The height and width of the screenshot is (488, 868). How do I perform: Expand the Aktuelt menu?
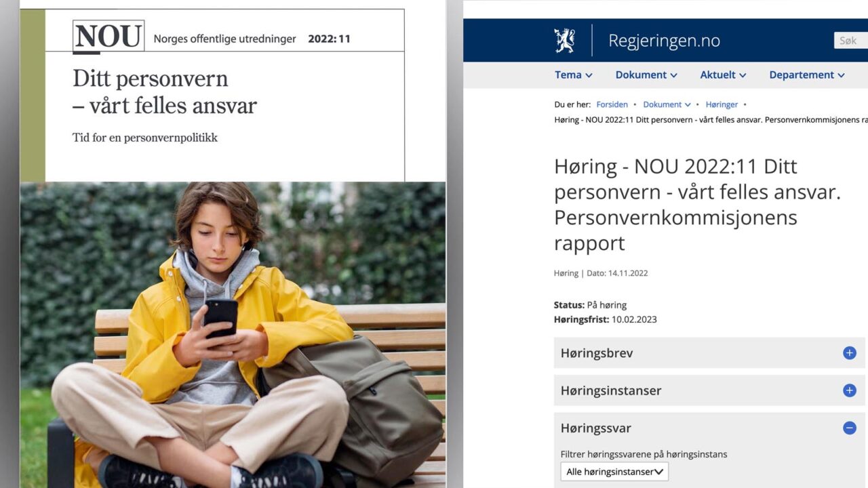tap(723, 75)
